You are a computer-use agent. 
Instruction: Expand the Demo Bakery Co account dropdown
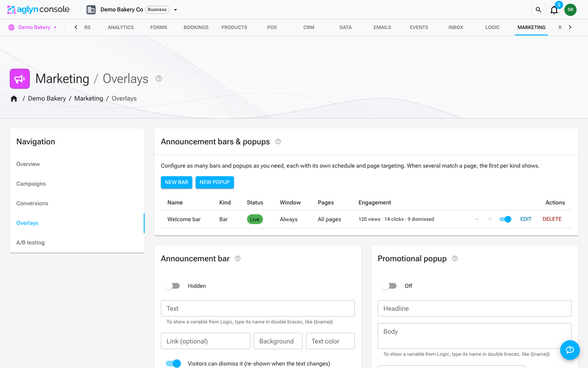pos(176,10)
